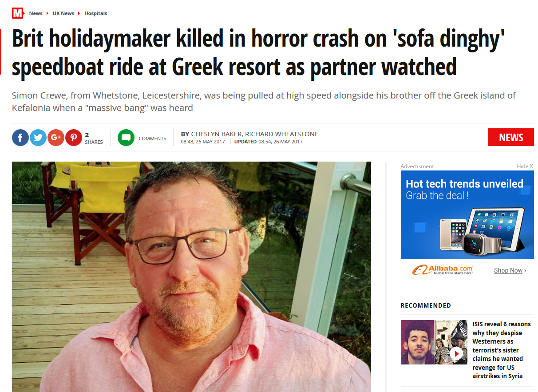The height and width of the screenshot is (392, 538).
Task: Share article via Pinterest icon
Action: 74,138
